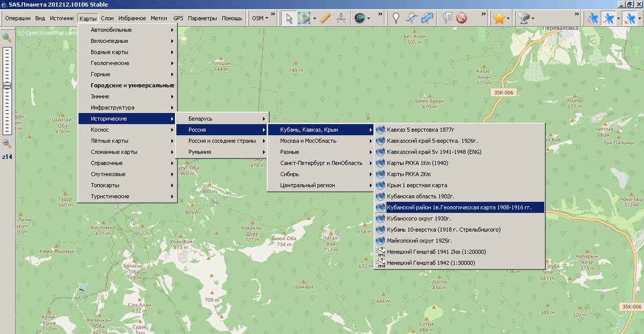Click the hide all placemarks icon
Viewport: 644px width, 334px height.
click(462, 18)
